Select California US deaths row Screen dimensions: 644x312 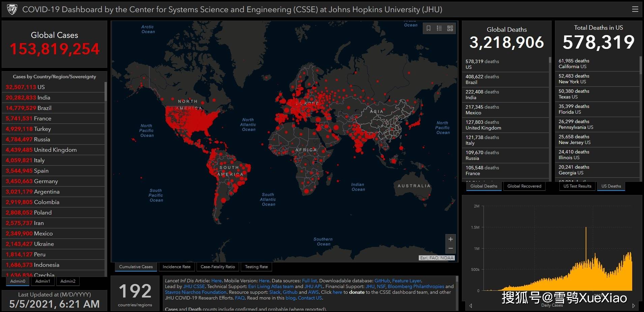pyautogui.click(x=597, y=64)
